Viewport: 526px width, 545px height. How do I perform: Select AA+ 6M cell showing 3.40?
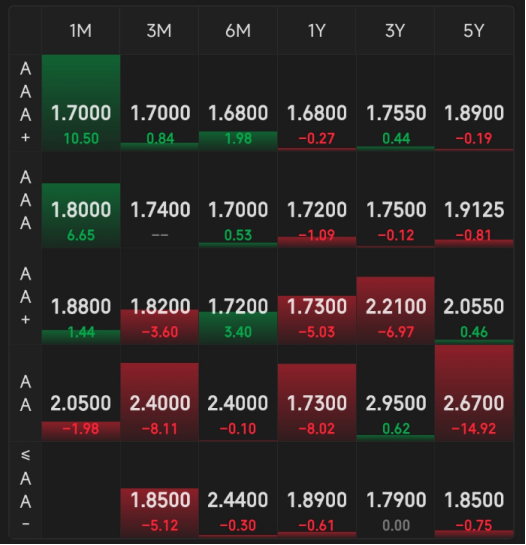tap(238, 296)
